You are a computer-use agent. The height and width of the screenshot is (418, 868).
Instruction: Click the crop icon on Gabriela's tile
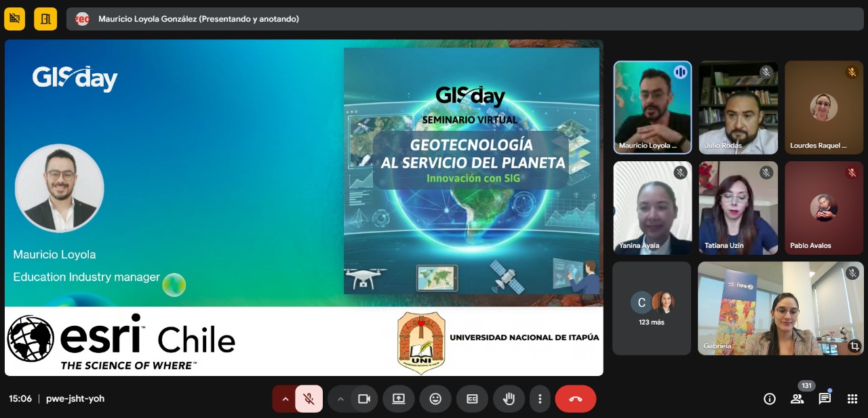854,346
